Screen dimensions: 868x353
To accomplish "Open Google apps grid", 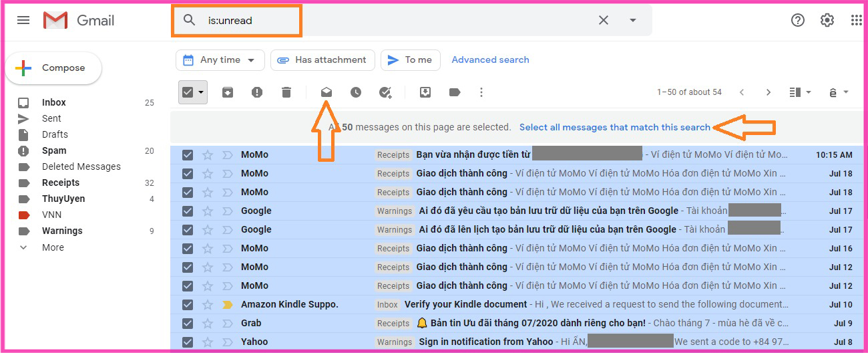I will tap(856, 20).
